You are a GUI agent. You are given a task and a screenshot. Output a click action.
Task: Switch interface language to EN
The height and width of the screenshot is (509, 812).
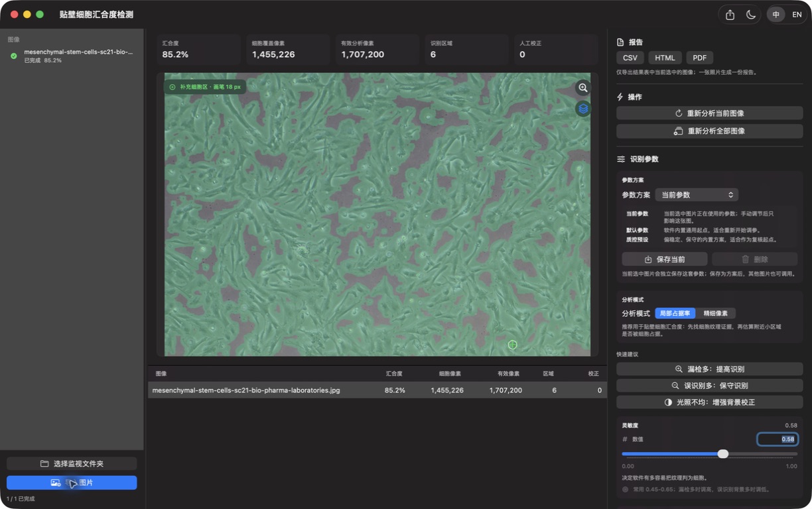click(x=797, y=15)
